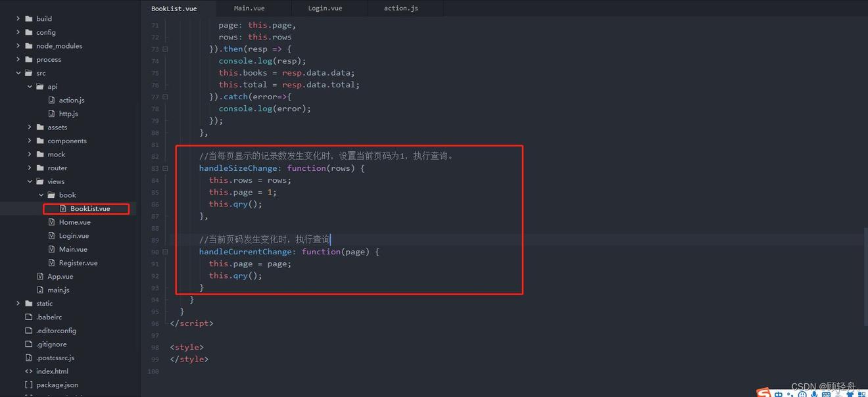Click the .gitignore file icon
Image resolution: width=868 pixels, height=397 pixels.
tap(29, 344)
